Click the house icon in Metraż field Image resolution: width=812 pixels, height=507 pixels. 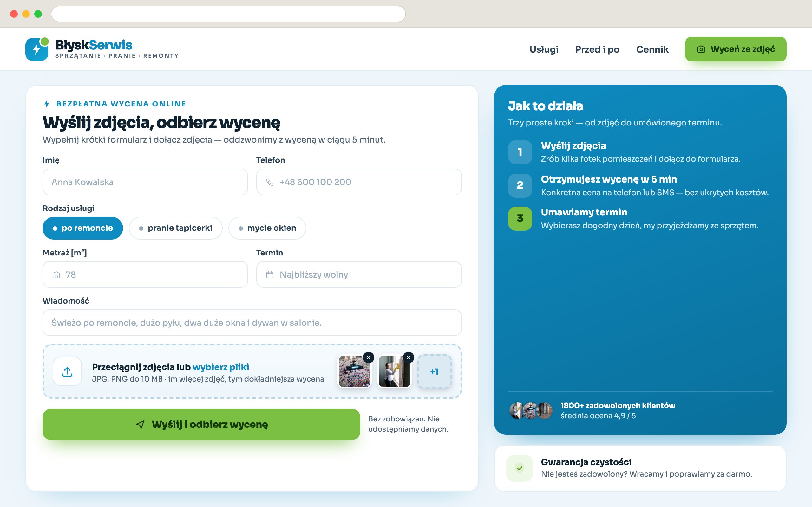point(56,275)
